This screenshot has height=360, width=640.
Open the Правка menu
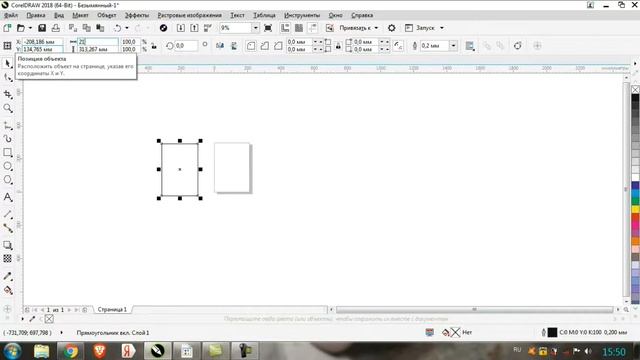[x=36, y=15]
